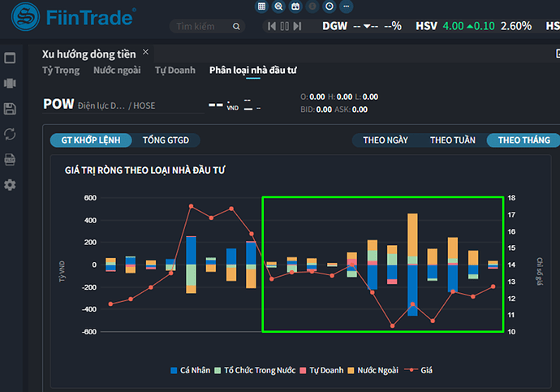The image size is (560, 392).
Task: Focus the Tìm kiếm search field
Action: 207,27
